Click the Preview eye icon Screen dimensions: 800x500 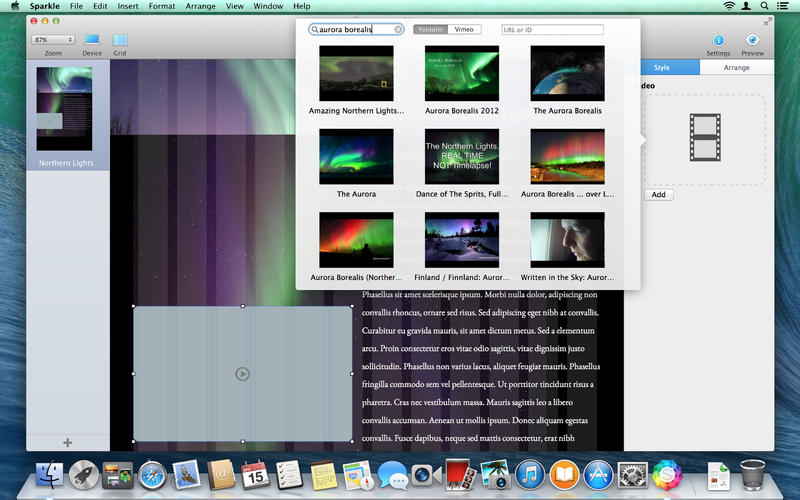tap(752, 40)
